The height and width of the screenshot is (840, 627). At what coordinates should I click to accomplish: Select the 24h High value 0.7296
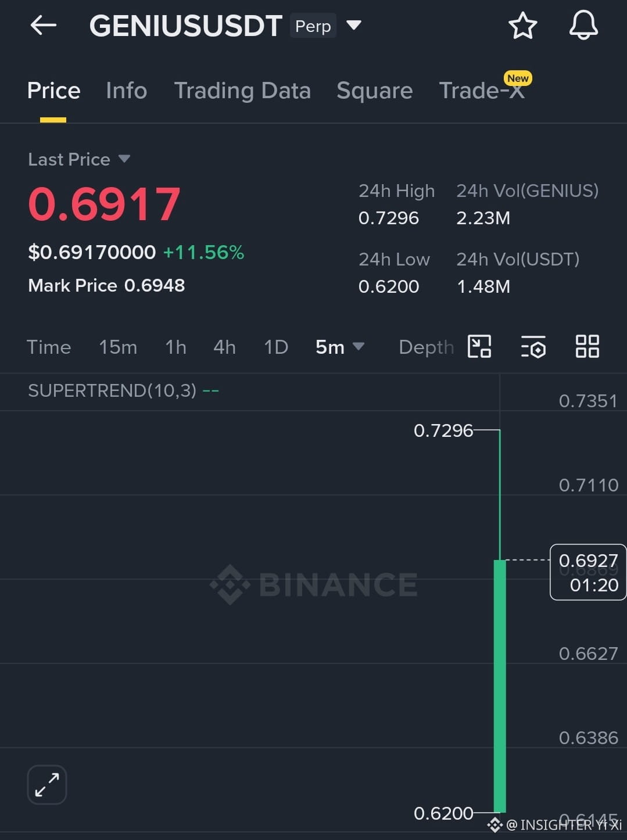tap(388, 218)
